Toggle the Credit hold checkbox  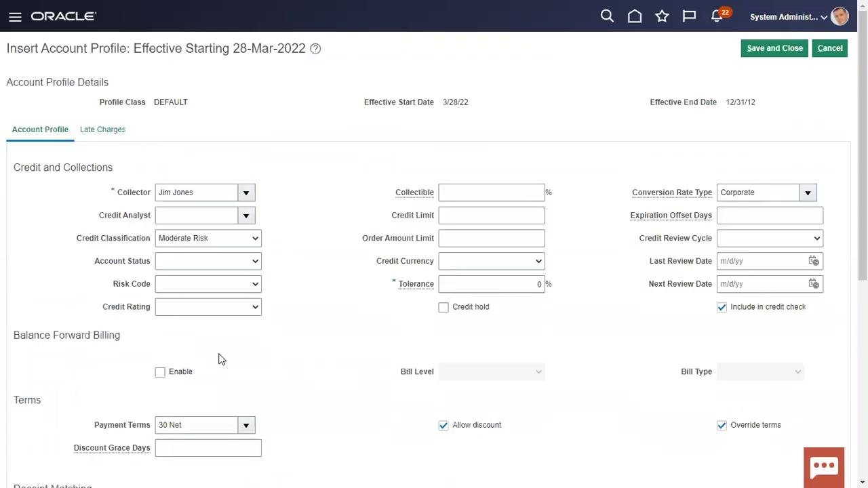[x=443, y=307]
